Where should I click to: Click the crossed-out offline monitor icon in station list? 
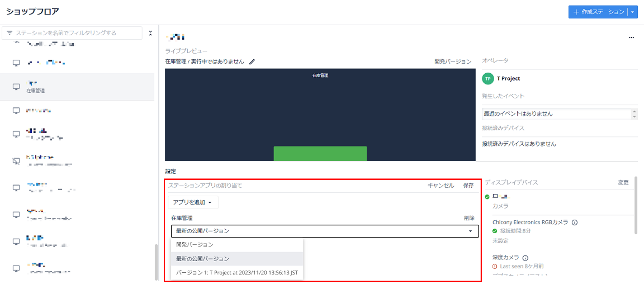coord(16,161)
